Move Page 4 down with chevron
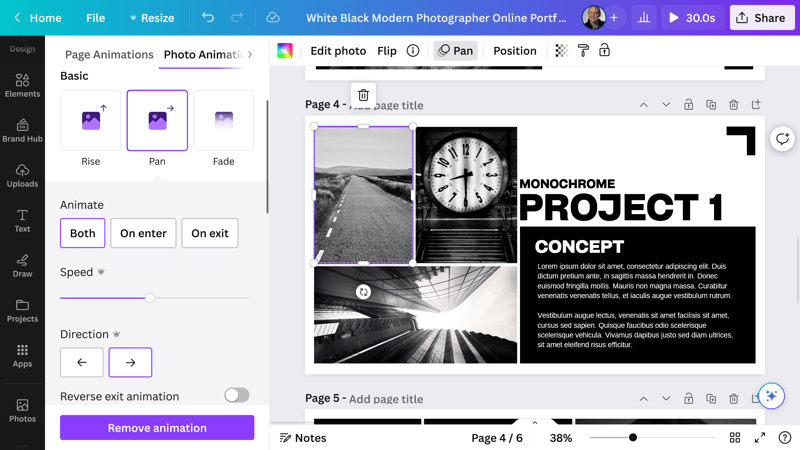800x450 pixels. pyautogui.click(x=666, y=105)
